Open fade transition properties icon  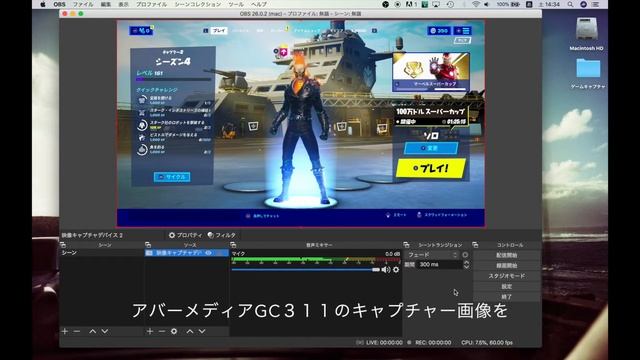465,255
